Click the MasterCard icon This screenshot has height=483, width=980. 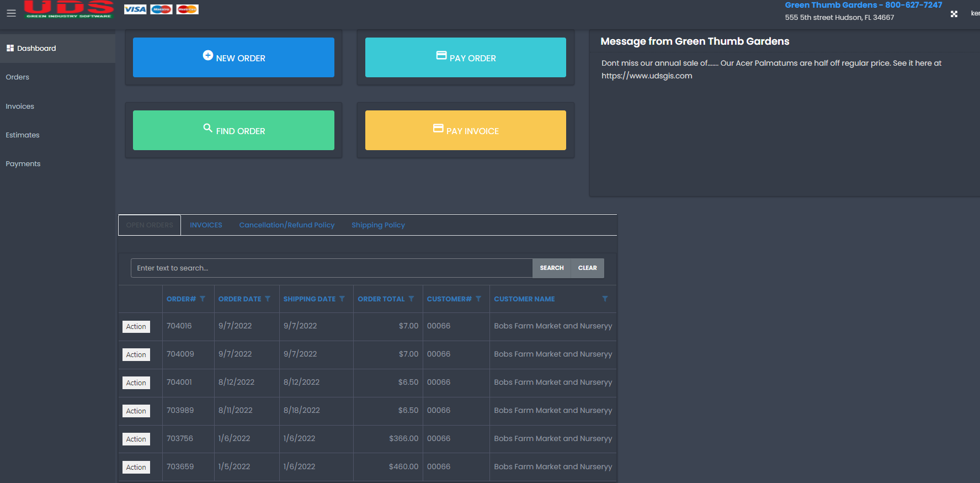(x=187, y=9)
